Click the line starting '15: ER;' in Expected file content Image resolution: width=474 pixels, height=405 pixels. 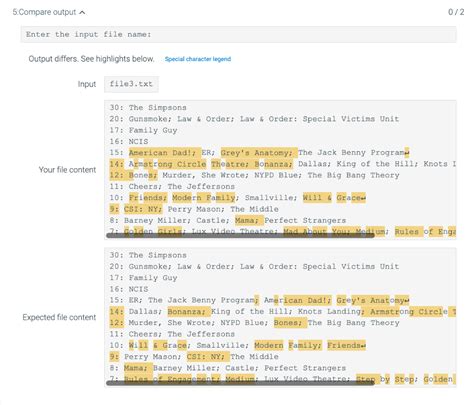(259, 300)
